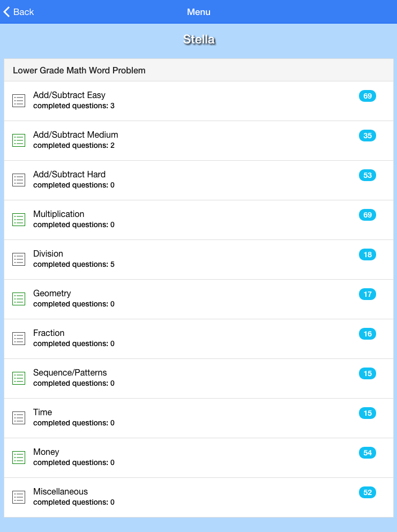Click list icon beside Miscellaneous

[x=19, y=497]
